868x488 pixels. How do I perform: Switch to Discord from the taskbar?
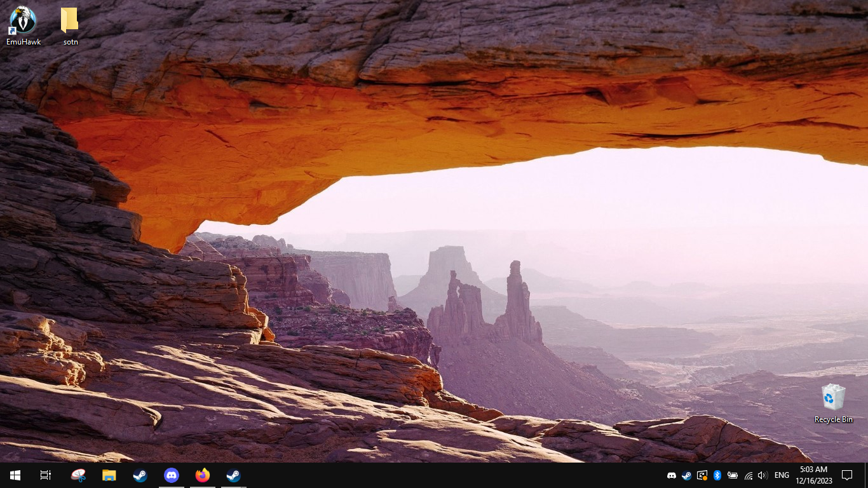(x=172, y=475)
